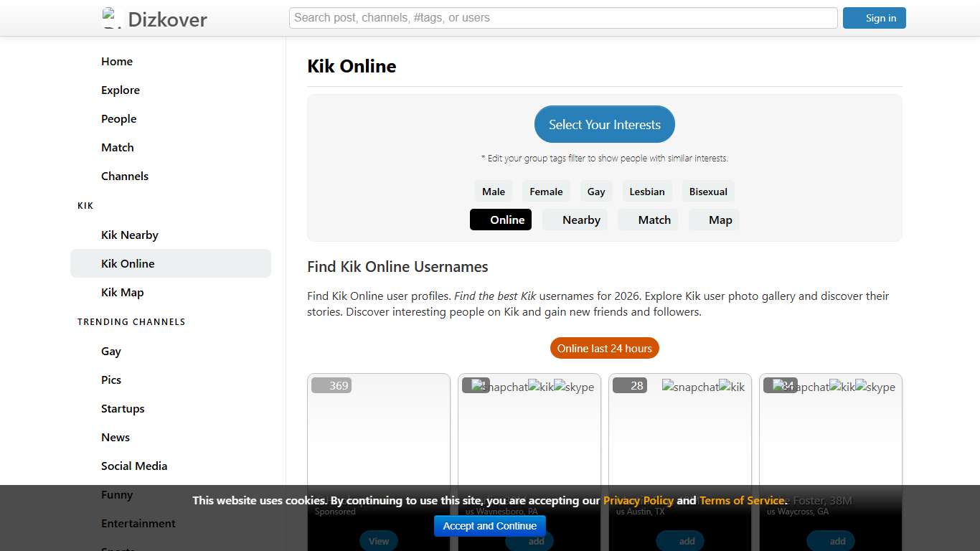Accept cookies with Accept and Continue
Screen dimensions: 980x551
pyautogui.click(x=489, y=526)
